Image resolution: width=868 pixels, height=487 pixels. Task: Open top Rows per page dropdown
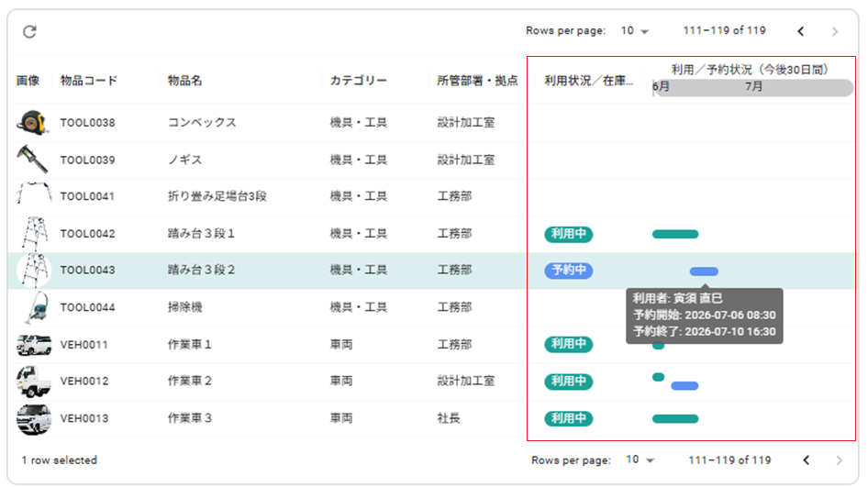click(634, 31)
